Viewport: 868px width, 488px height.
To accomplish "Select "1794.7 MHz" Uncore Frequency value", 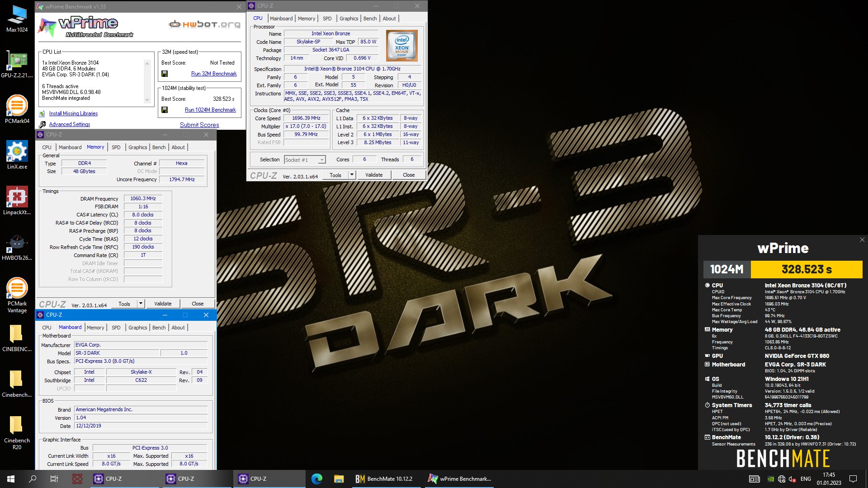I will [182, 179].
